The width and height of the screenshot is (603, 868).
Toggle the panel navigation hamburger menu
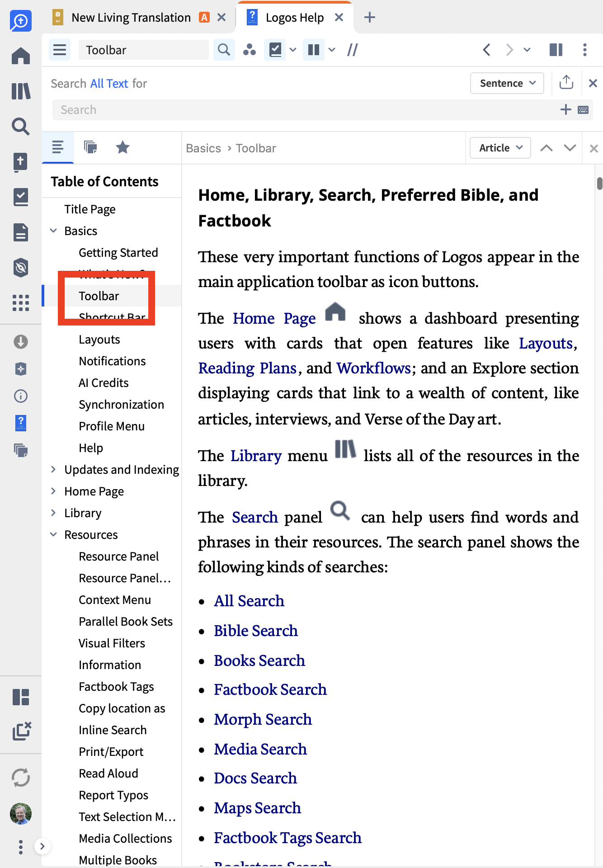(60, 50)
